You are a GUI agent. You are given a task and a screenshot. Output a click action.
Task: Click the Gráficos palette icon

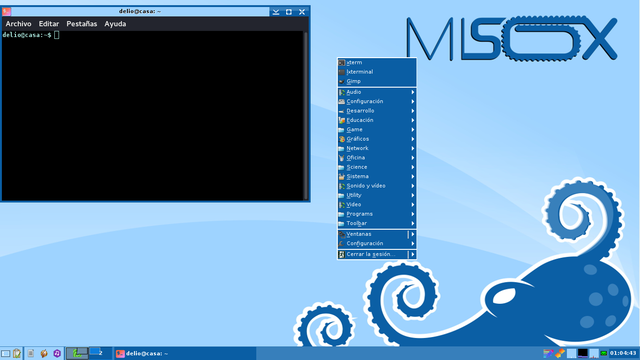(342, 139)
